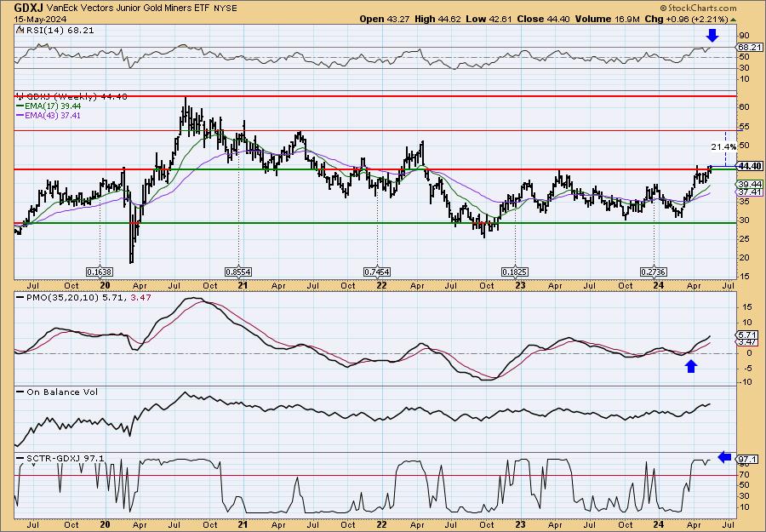The height and width of the screenshot is (532, 766).
Task: Click the EMA(17) 39.44 legend entry
Action: click(49, 106)
